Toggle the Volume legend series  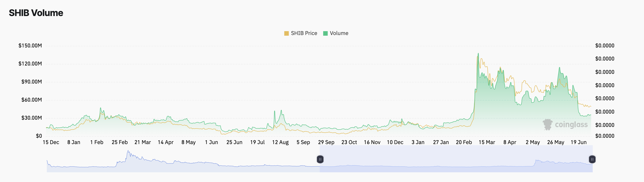[x=336, y=33]
